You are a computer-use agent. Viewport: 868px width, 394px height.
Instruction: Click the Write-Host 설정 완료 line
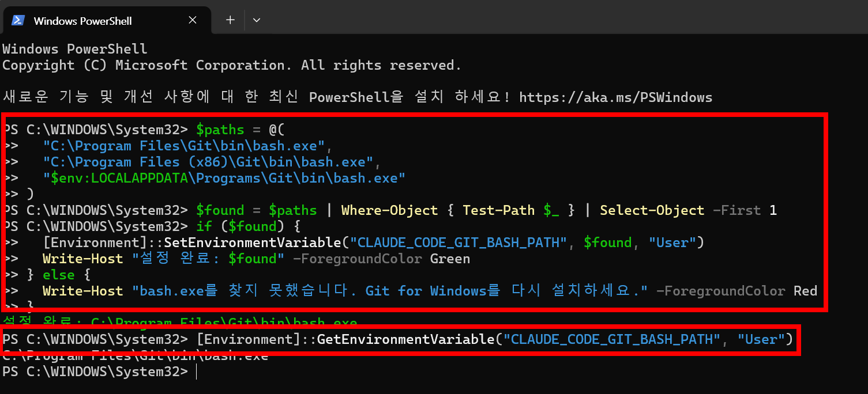coord(256,259)
